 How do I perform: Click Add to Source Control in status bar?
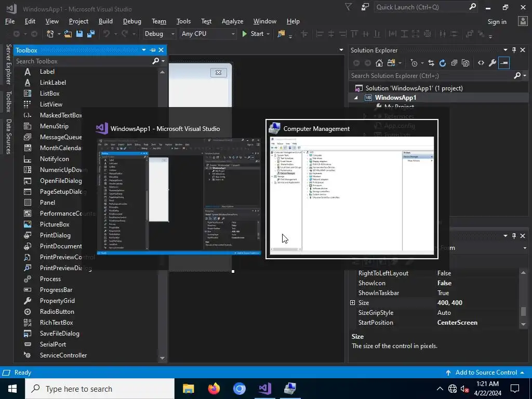pyautogui.click(x=486, y=372)
